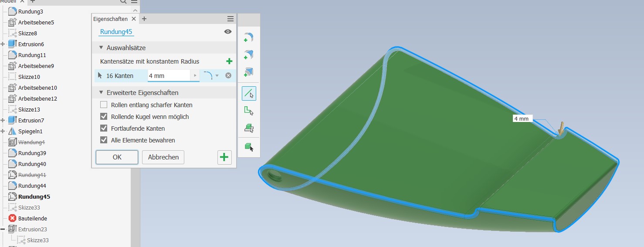Select suppressed Wandung4 shell feature
This screenshot has width=644, height=247.
click(x=31, y=142)
